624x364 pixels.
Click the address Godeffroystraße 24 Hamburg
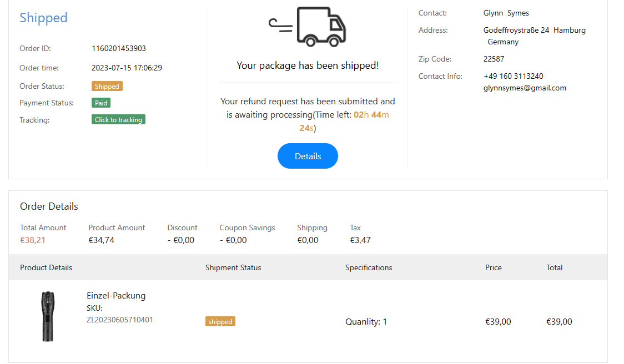point(534,30)
